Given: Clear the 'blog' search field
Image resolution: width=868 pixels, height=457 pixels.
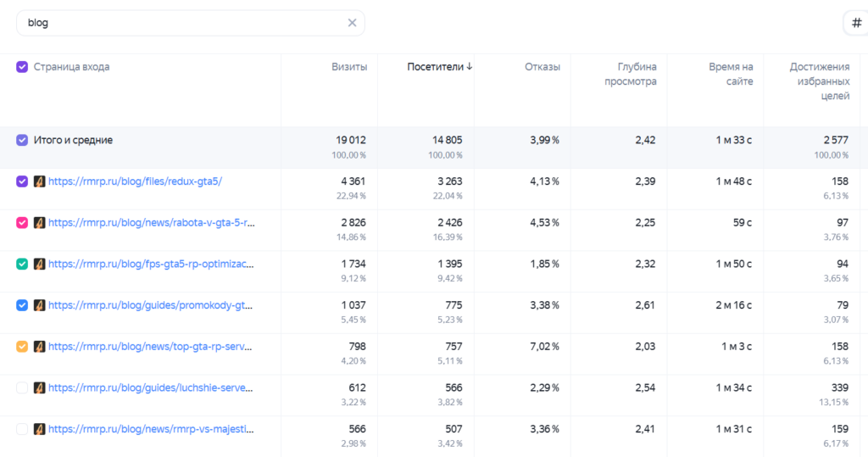Looking at the screenshot, I should pyautogui.click(x=352, y=23).
